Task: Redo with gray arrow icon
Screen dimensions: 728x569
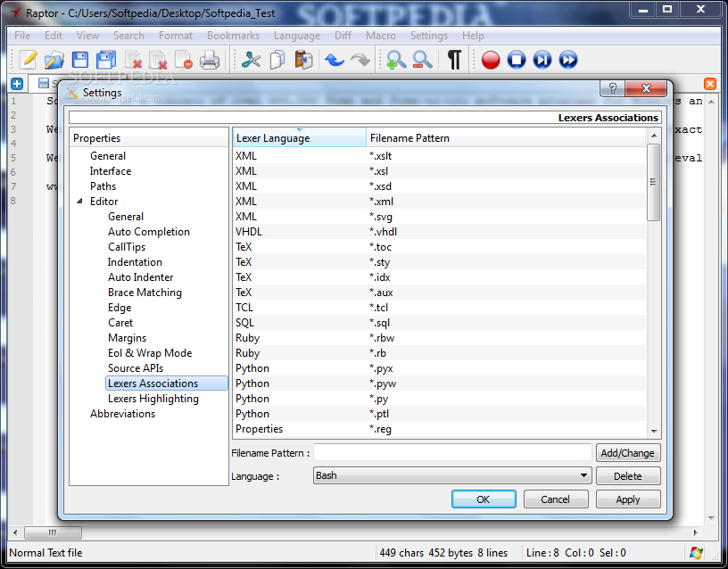Action: (x=360, y=60)
